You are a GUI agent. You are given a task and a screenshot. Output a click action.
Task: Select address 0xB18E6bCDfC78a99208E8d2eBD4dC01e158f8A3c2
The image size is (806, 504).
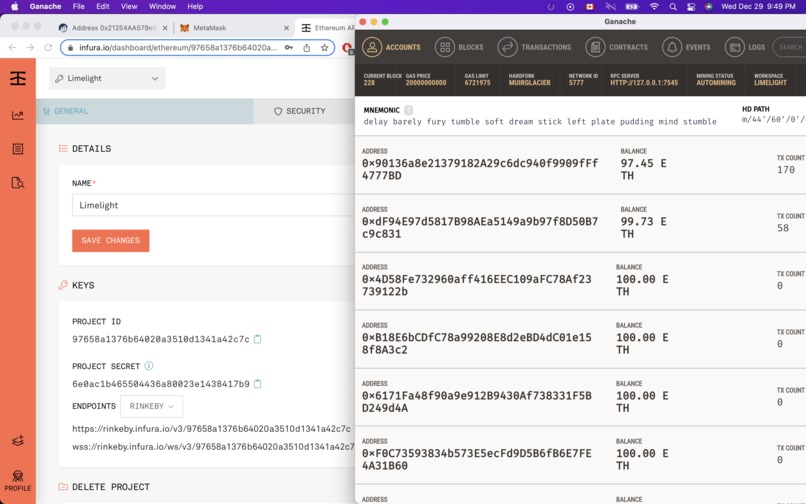click(477, 344)
